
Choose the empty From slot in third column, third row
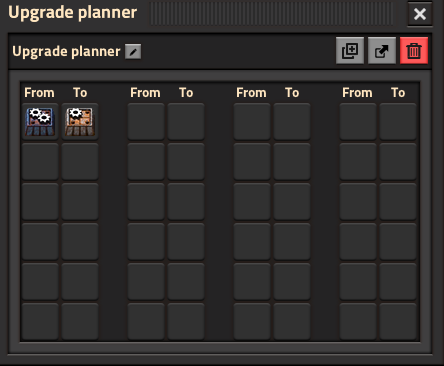coord(252,201)
